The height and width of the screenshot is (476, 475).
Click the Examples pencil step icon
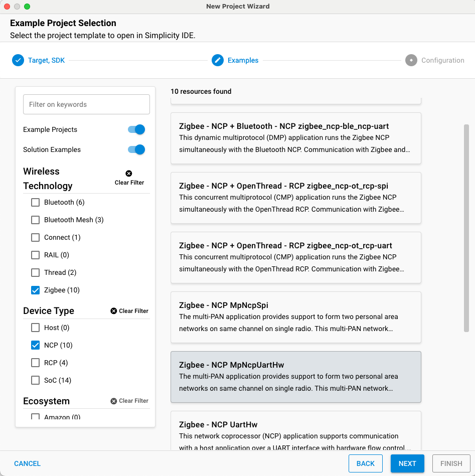[218, 60]
